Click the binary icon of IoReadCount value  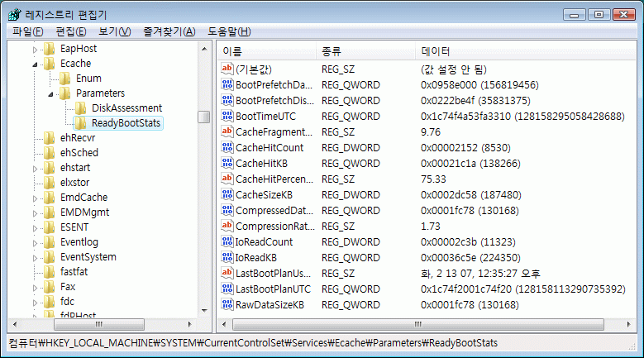tap(227, 241)
